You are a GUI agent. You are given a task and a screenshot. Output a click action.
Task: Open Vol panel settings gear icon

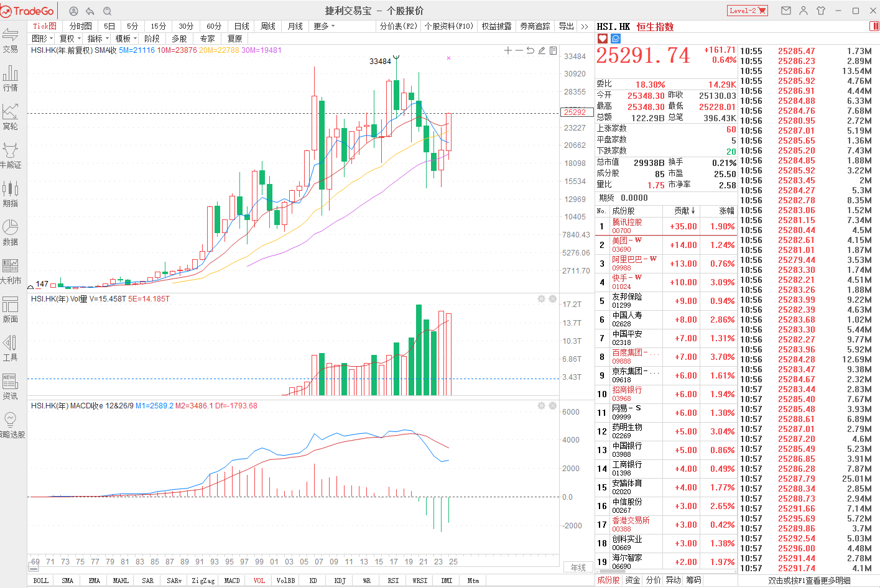coord(541,299)
